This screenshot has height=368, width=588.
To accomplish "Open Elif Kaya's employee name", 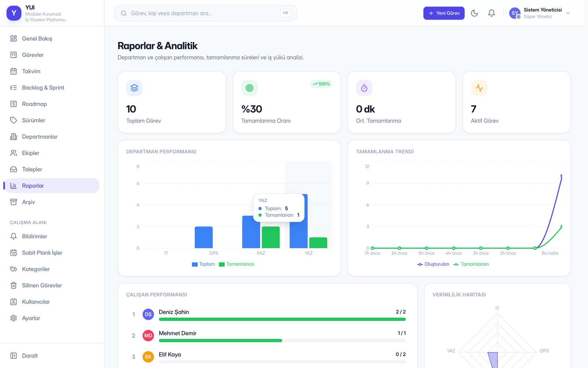I will [170, 355].
